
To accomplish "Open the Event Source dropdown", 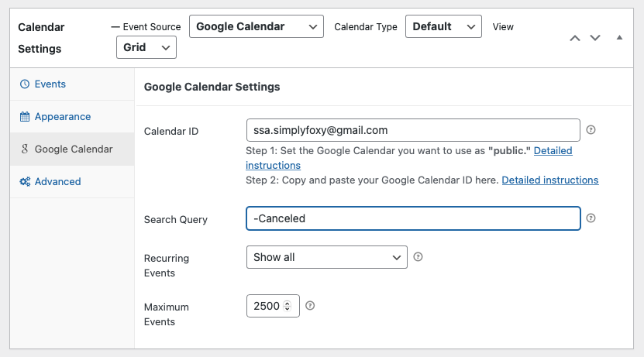I will pos(257,26).
